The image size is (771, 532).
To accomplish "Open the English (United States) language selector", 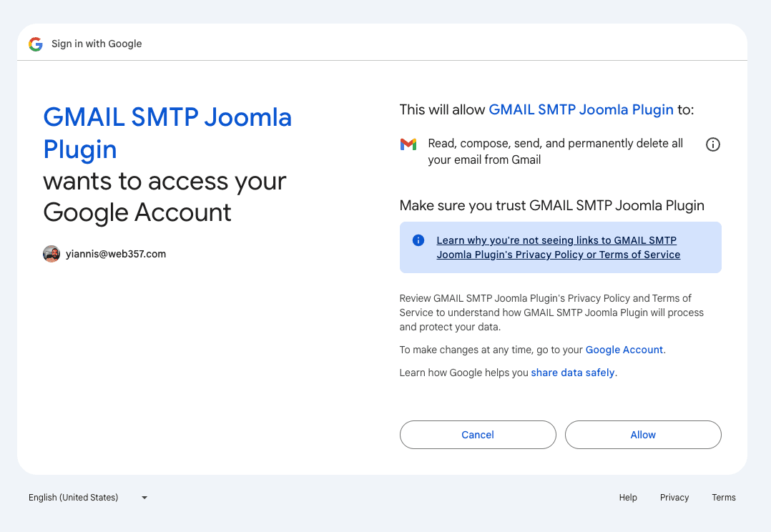I will (x=74, y=498).
